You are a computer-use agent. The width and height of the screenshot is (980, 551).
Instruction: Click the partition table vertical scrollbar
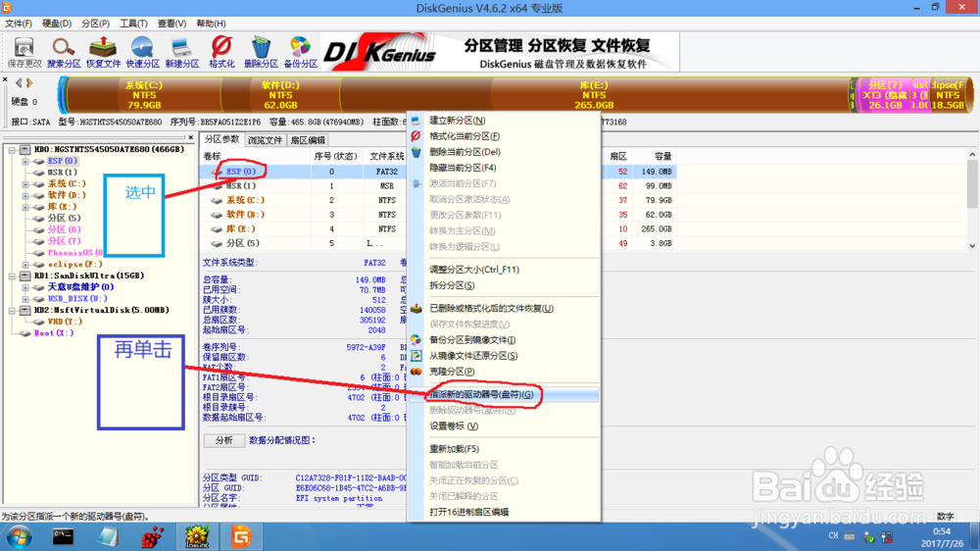(x=972, y=200)
